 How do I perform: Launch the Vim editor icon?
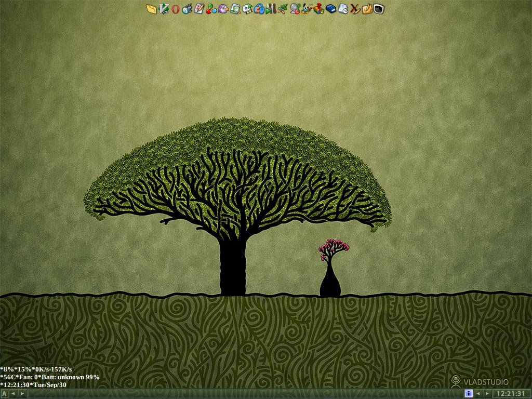click(x=164, y=9)
